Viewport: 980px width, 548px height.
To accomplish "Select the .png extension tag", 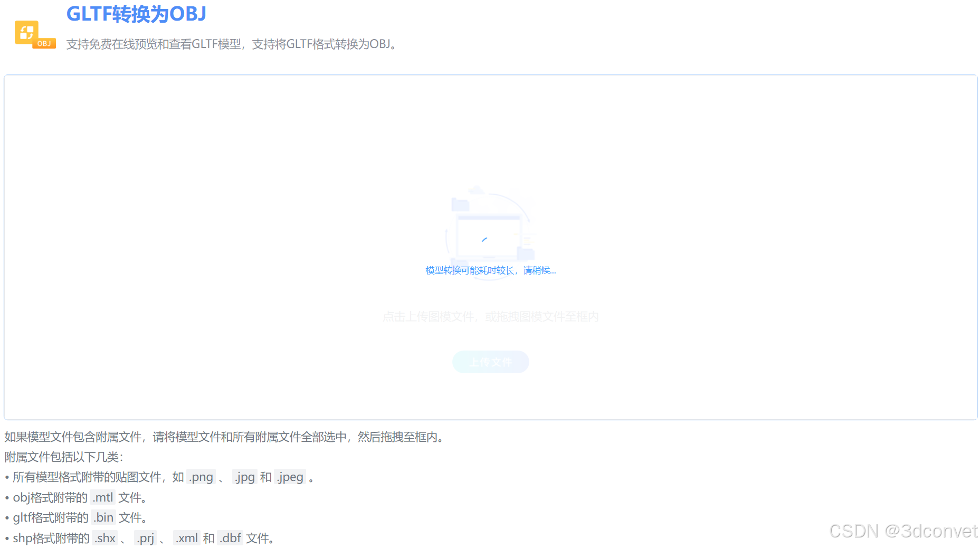I will pos(201,477).
